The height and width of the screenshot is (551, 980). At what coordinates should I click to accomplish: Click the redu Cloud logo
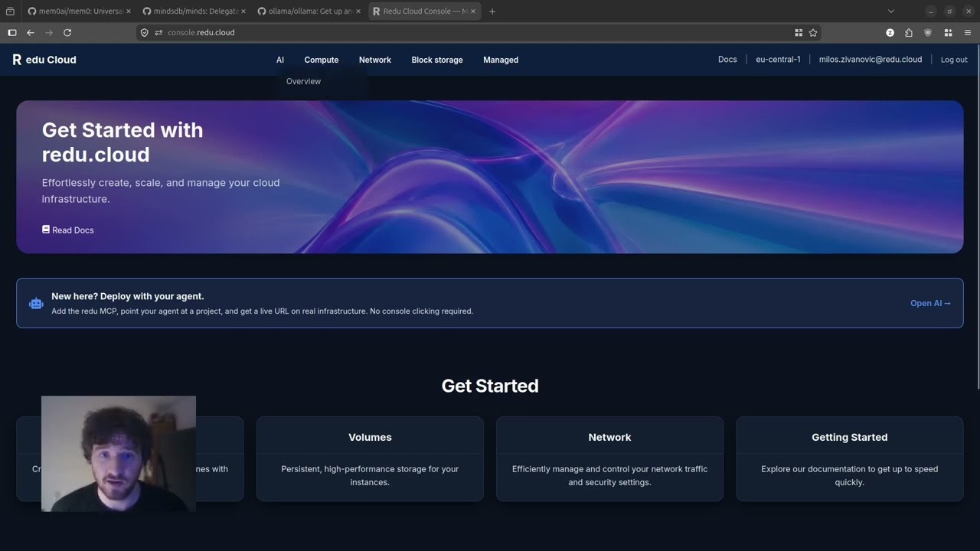pyautogui.click(x=44, y=60)
